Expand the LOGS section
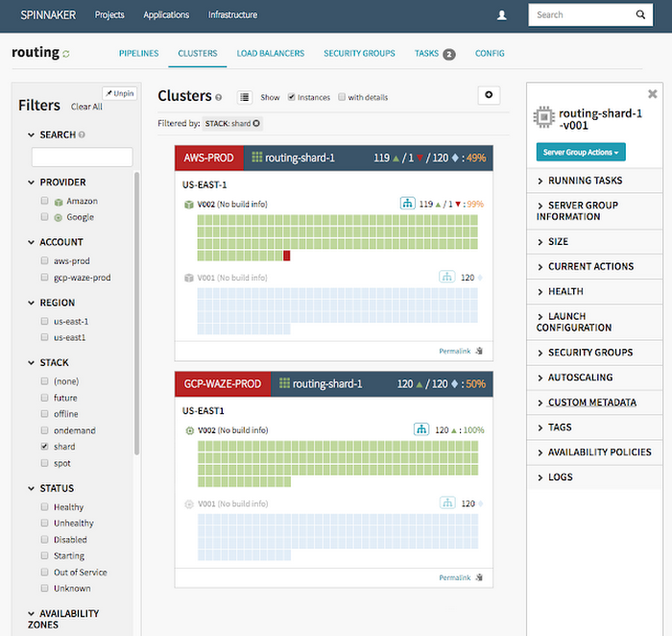 [594, 477]
